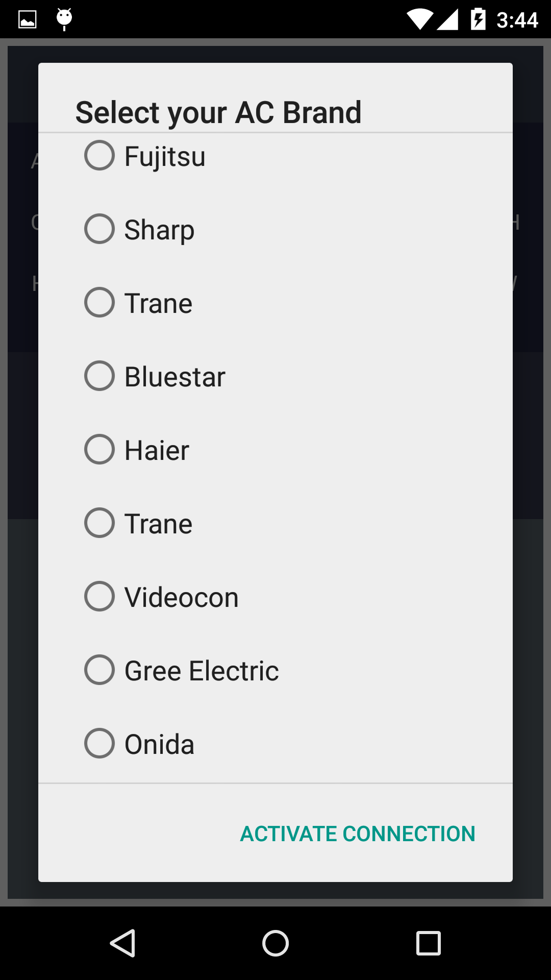Viewport: 551px width, 980px height.
Task: Tap the cellular signal strength icon
Action: pyautogui.click(x=447, y=19)
